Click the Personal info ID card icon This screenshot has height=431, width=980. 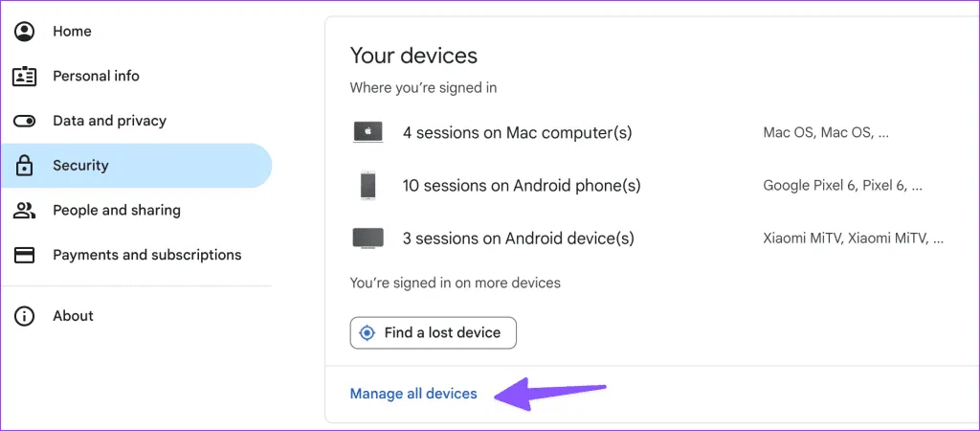coord(25,77)
